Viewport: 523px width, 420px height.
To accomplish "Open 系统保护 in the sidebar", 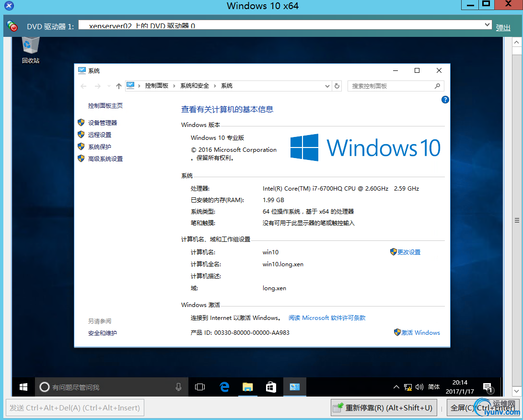I will pos(99,147).
